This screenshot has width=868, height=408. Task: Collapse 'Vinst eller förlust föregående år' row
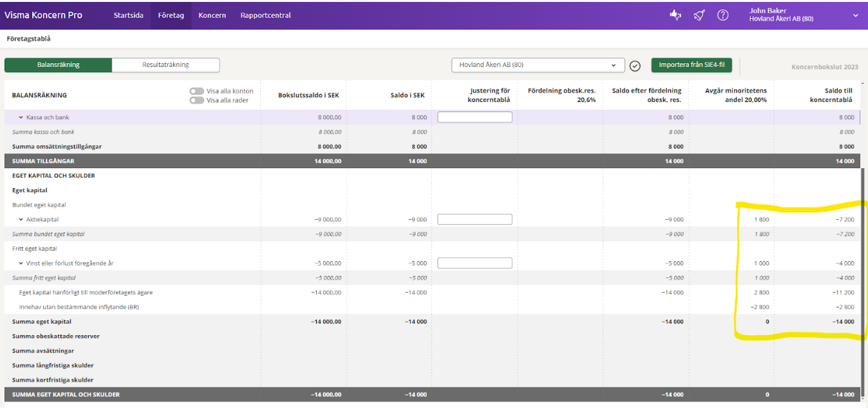point(21,264)
